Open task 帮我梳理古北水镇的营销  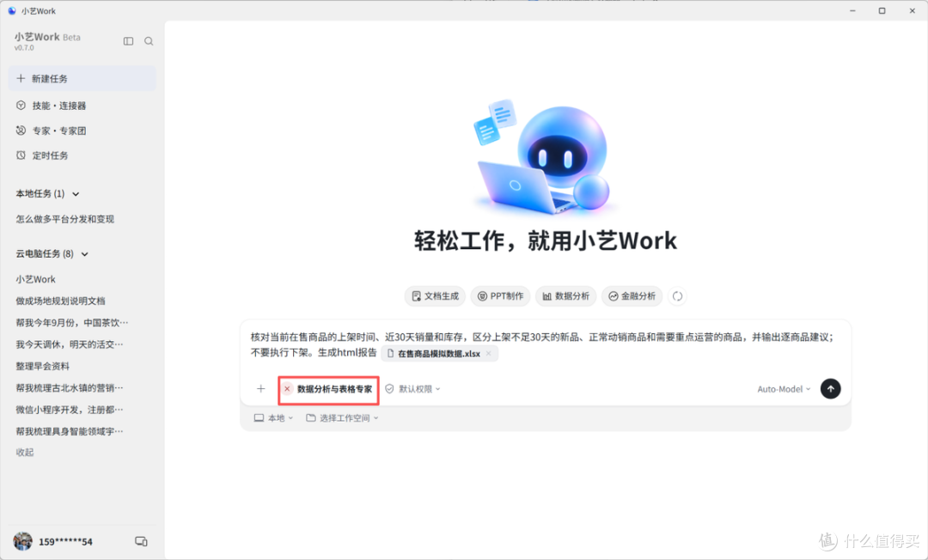tap(70, 388)
